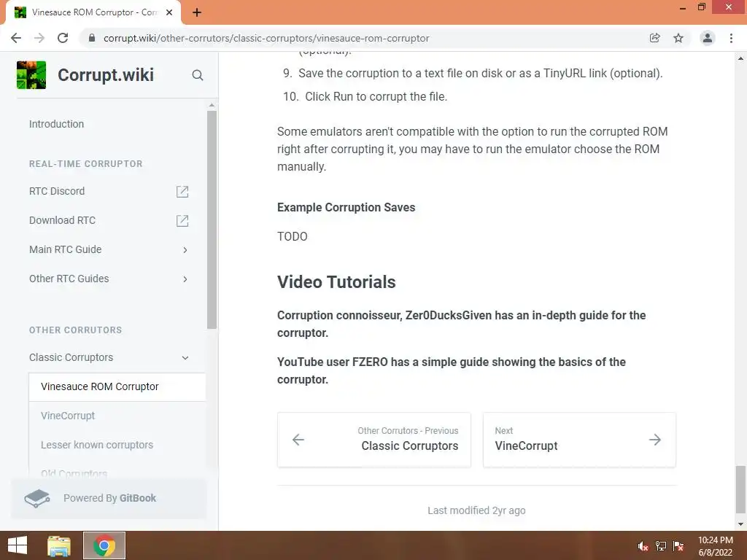Select the Vinesauce ROM Corruptor browser tab

click(x=93, y=12)
